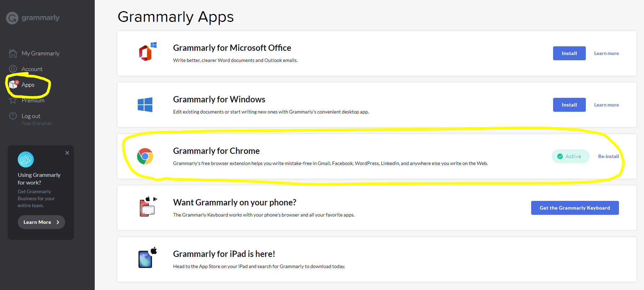Click 'Grammarly for Chrome' heading
Viewport: 644px width, 290px height.
pos(216,151)
